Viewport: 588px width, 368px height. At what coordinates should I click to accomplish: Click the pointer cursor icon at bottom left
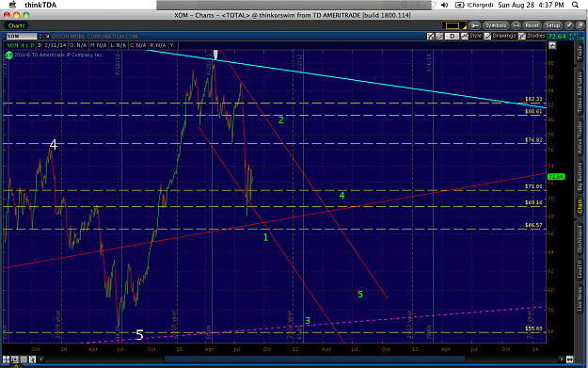[32, 360]
